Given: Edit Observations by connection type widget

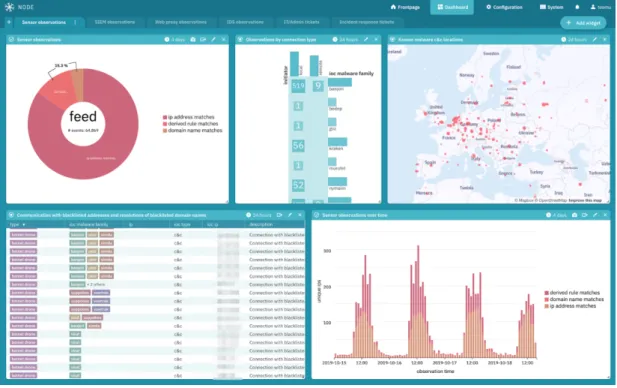Looking at the screenshot, I should [366, 39].
